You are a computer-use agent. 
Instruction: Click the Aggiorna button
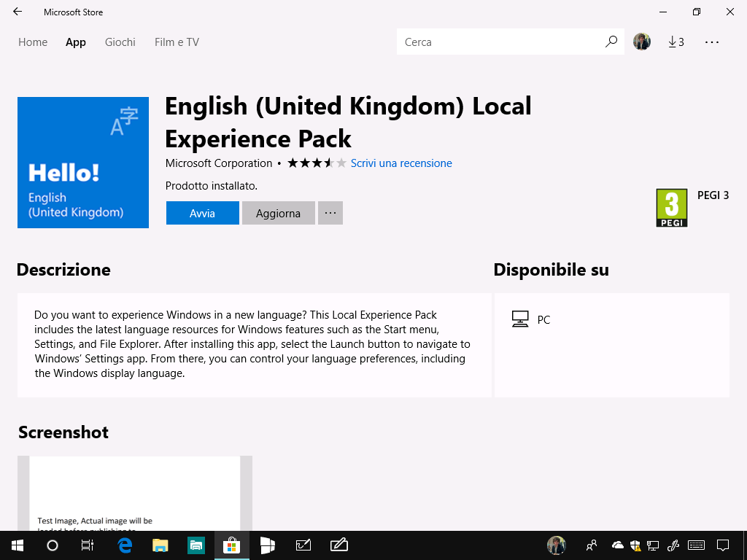pyautogui.click(x=278, y=213)
